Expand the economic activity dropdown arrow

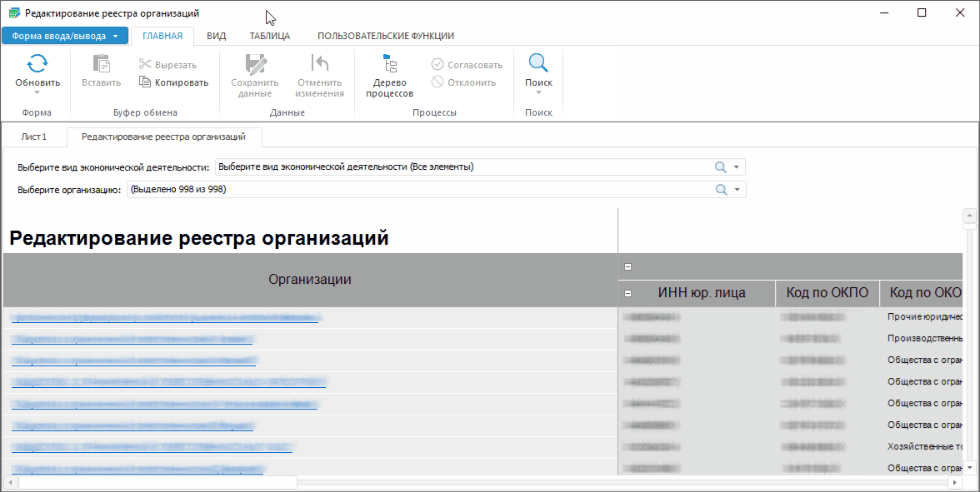click(737, 167)
